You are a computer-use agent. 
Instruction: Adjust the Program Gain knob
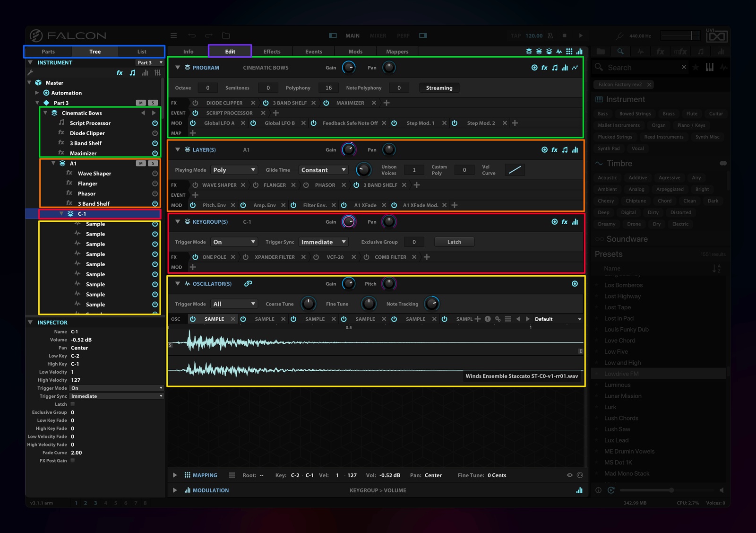pos(349,68)
